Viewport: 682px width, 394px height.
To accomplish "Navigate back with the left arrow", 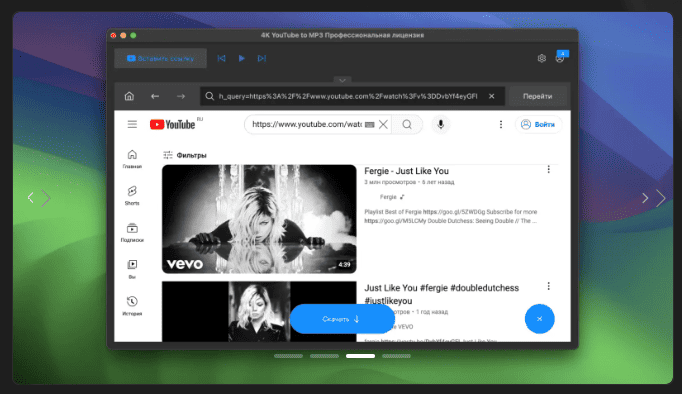I will pyautogui.click(x=155, y=96).
